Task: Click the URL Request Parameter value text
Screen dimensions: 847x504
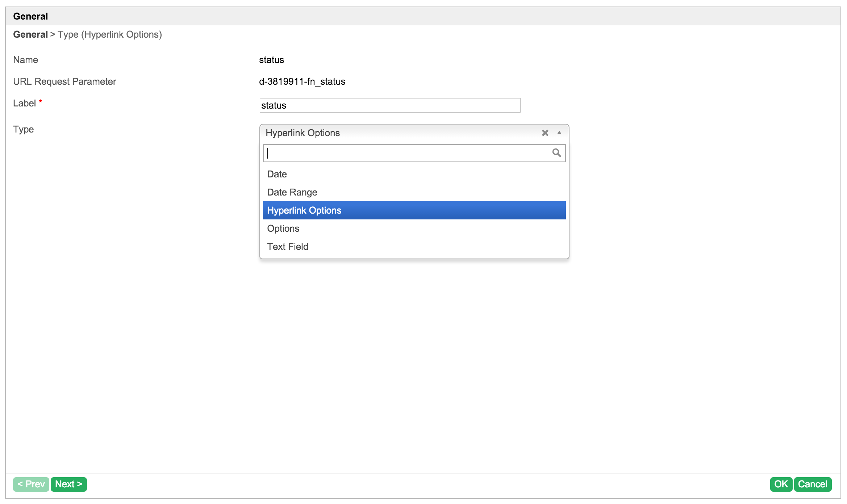Action: 302,81
